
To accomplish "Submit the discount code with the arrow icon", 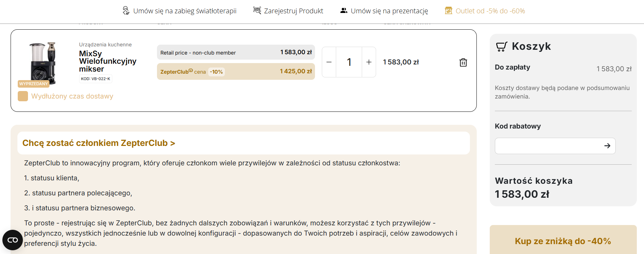I will click(607, 146).
